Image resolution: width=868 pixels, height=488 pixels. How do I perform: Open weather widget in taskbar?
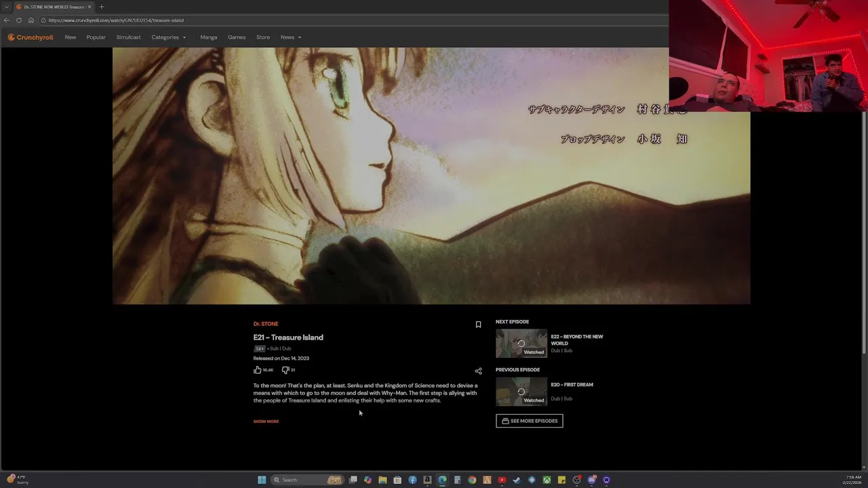click(18, 479)
